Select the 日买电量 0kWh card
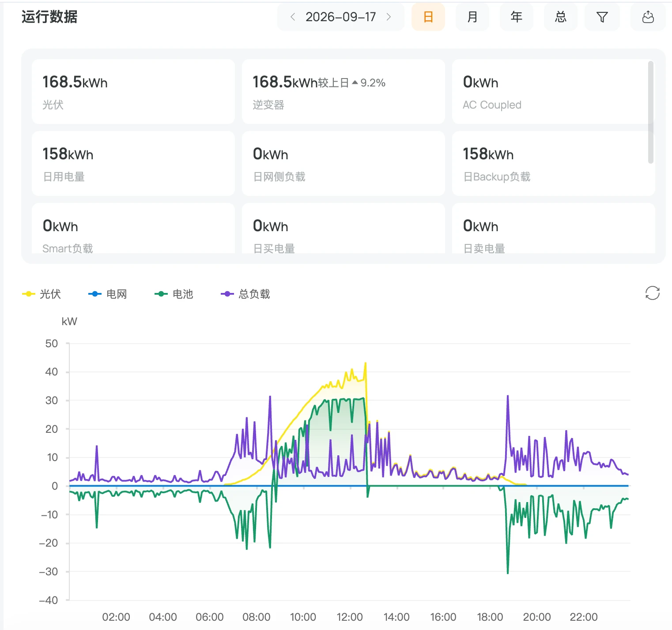Viewport: 672px width, 630px height. [344, 228]
